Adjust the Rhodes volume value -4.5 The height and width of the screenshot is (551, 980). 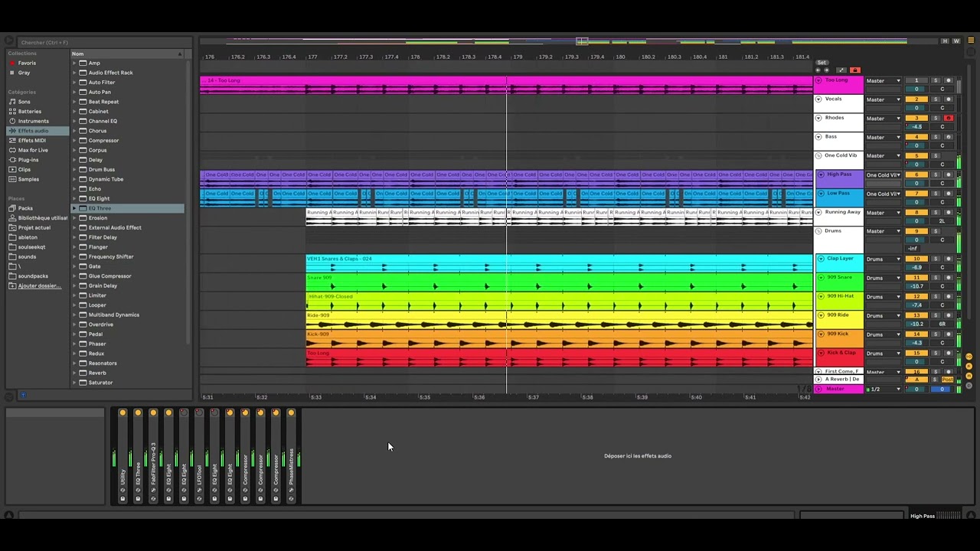[x=916, y=126]
